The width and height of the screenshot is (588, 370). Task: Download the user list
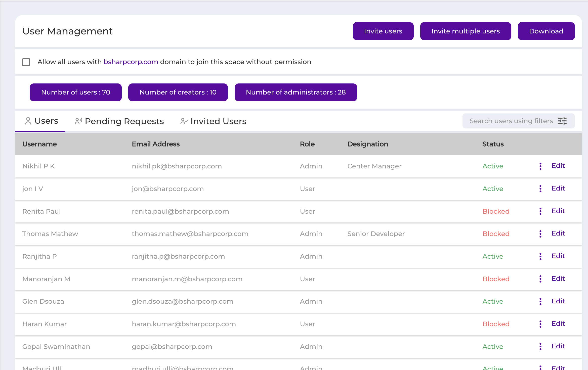[x=546, y=31]
